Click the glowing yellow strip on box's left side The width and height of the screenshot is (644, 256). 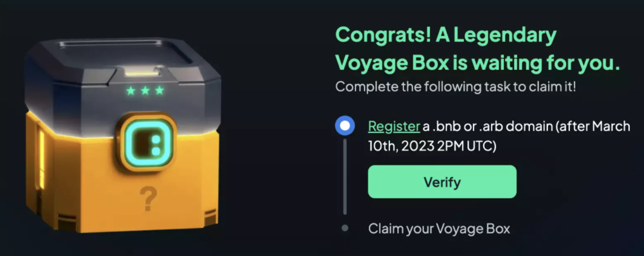point(42,159)
